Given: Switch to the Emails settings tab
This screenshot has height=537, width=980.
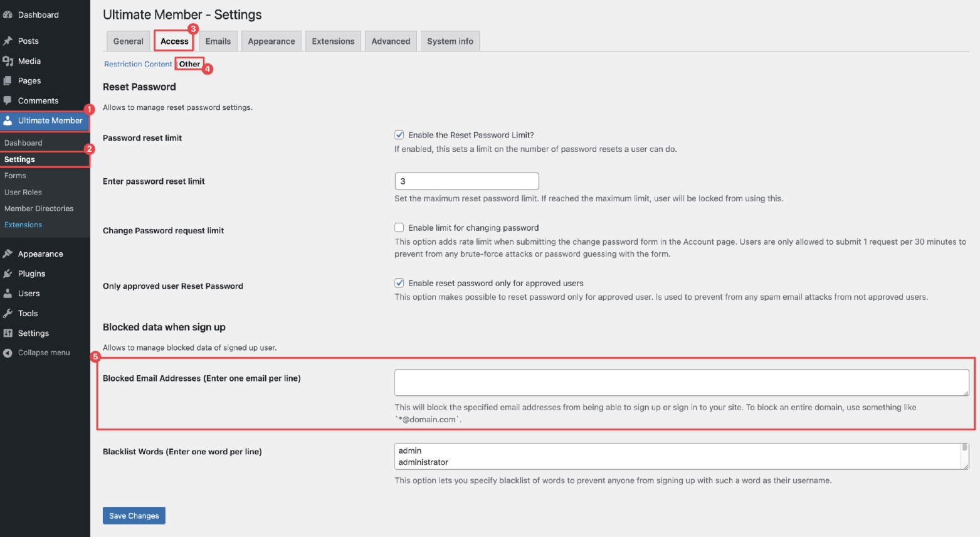Looking at the screenshot, I should pyautogui.click(x=218, y=41).
